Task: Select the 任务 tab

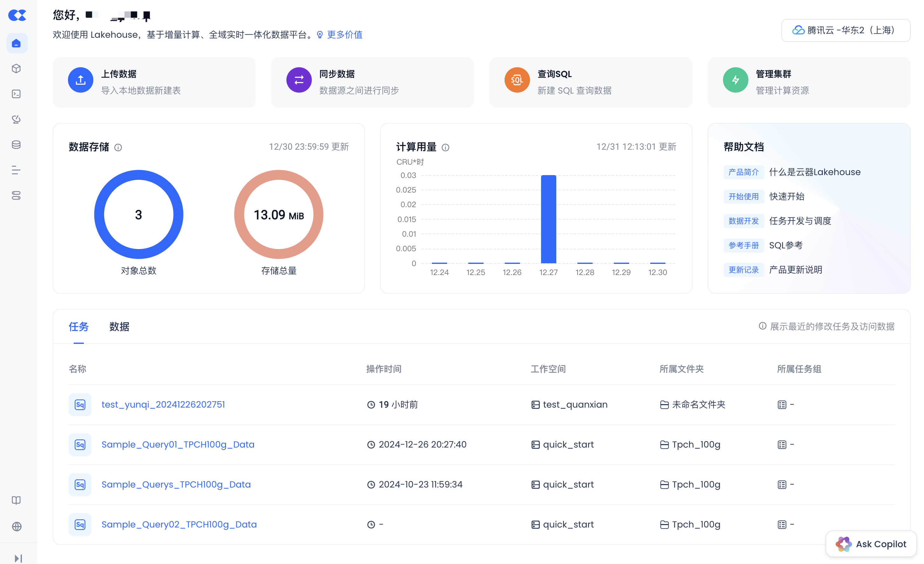Action: point(78,327)
